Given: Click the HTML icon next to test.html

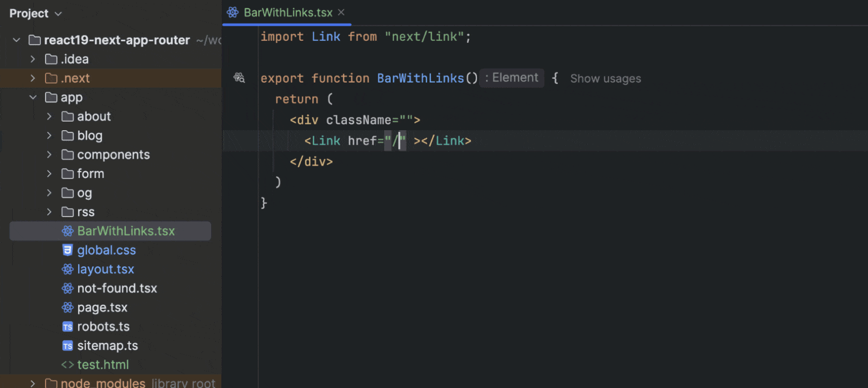Looking at the screenshot, I should click(x=68, y=365).
